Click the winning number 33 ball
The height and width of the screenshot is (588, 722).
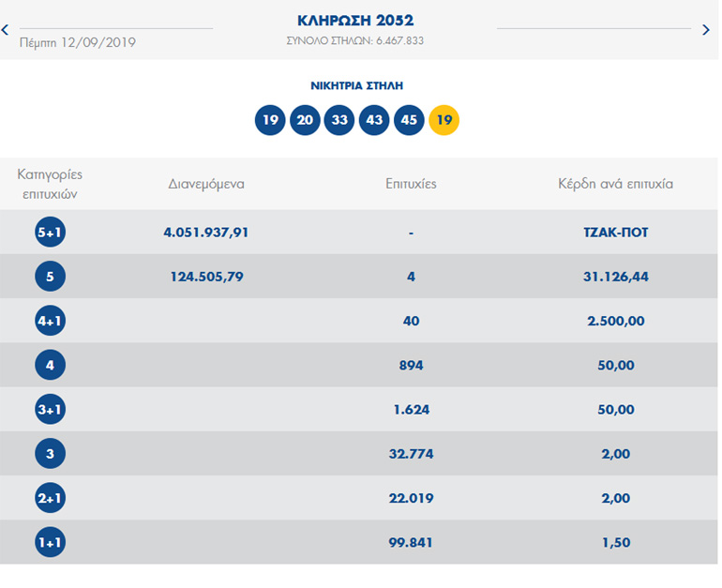[x=339, y=120]
